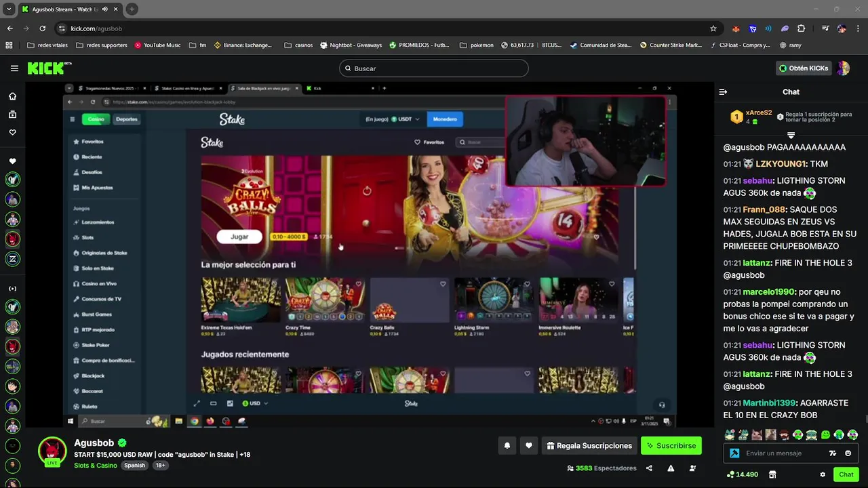Go back in browser history

(x=9, y=28)
